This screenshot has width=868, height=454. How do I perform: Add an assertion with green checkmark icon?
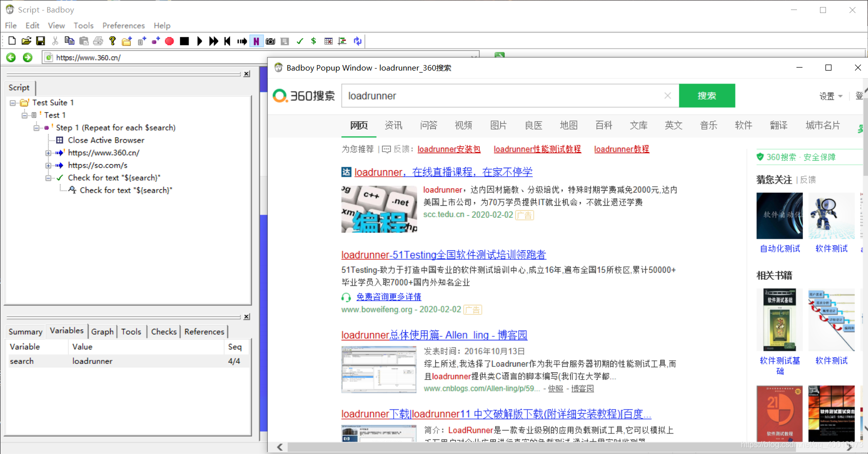click(300, 41)
